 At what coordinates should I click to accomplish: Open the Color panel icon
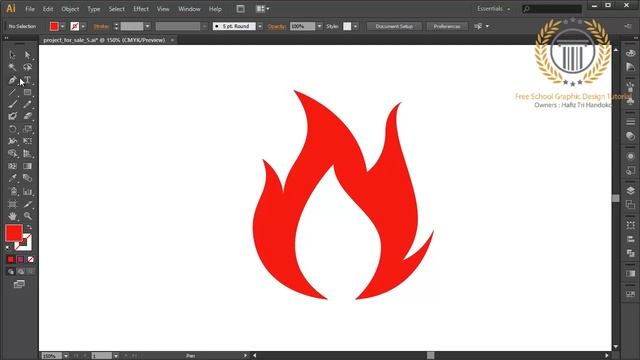(630, 53)
